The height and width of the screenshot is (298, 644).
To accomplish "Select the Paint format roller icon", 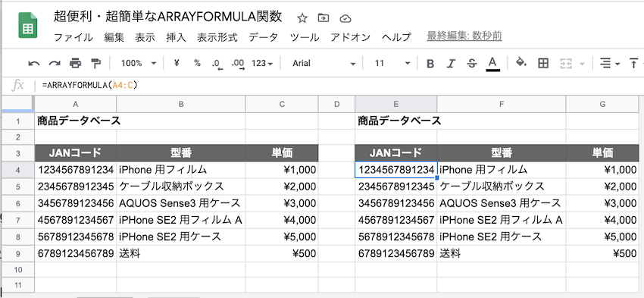I will pos(95,63).
